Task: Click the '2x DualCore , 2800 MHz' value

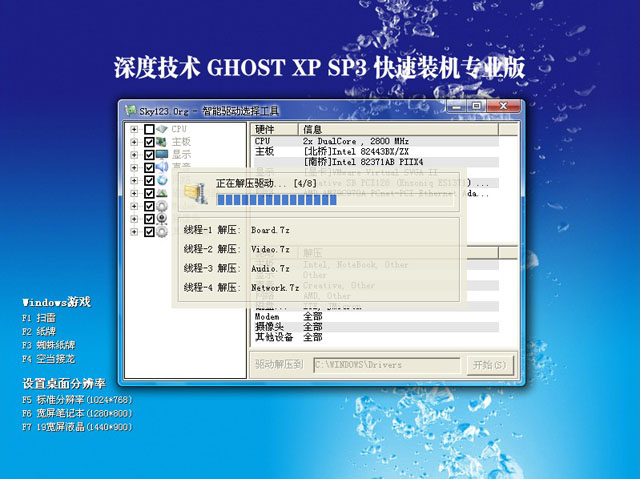Action: [356, 141]
